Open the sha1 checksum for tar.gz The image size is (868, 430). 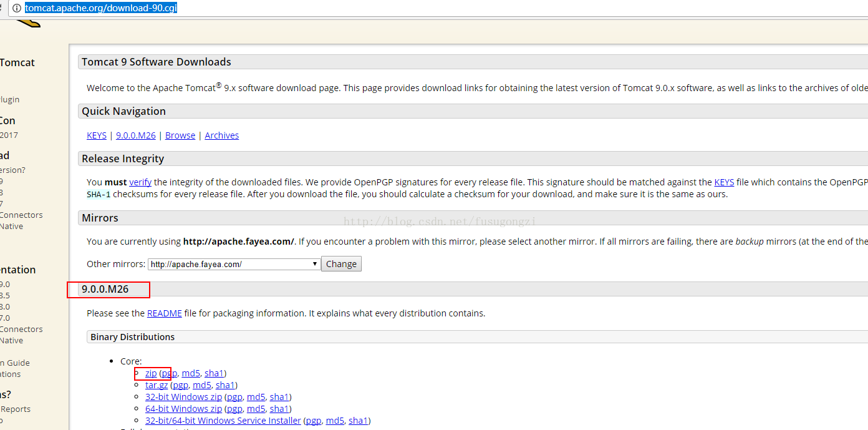tap(225, 385)
